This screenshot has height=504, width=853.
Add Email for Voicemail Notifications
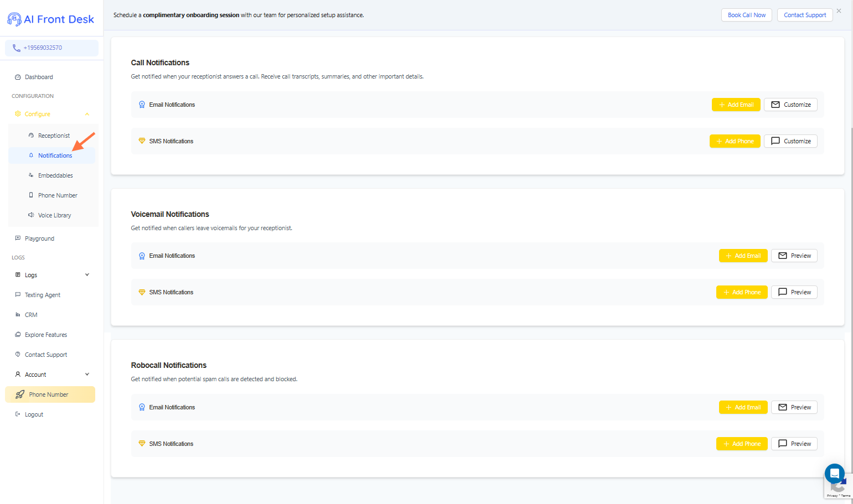(743, 256)
